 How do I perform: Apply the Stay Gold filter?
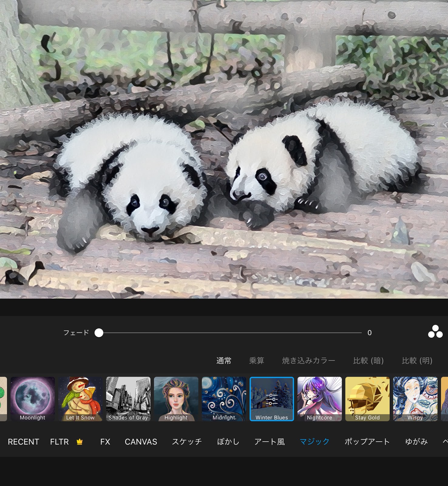[x=368, y=399]
